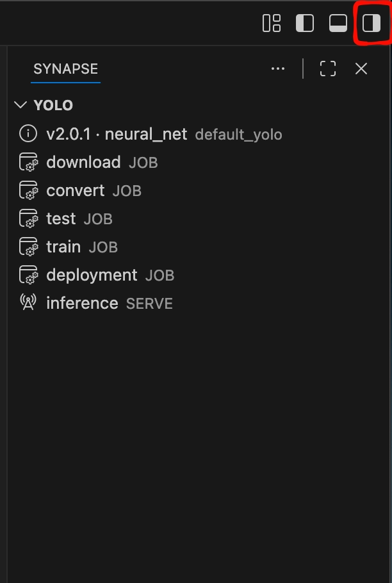Click the gear icon beside train

pyautogui.click(x=29, y=247)
